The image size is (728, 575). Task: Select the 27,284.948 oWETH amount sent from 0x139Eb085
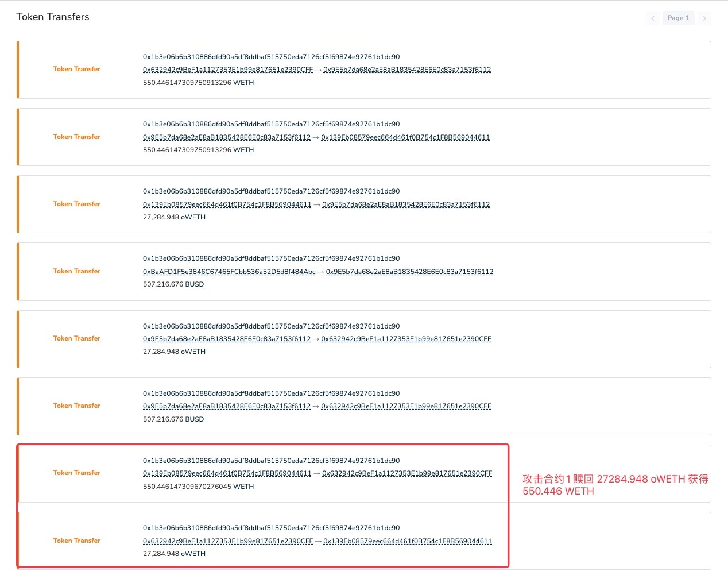coord(174,217)
